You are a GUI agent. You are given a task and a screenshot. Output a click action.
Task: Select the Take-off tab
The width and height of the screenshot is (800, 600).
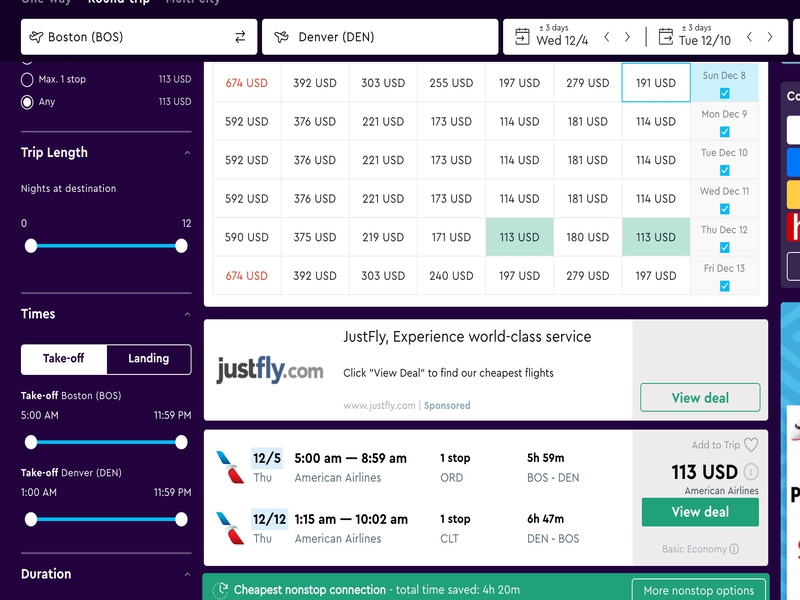(64, 359)
